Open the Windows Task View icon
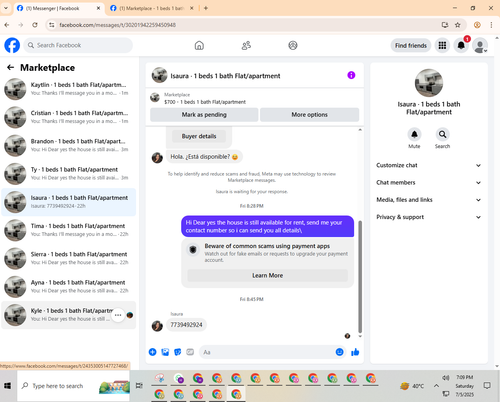The image size is (500, 402). [139, 386]
